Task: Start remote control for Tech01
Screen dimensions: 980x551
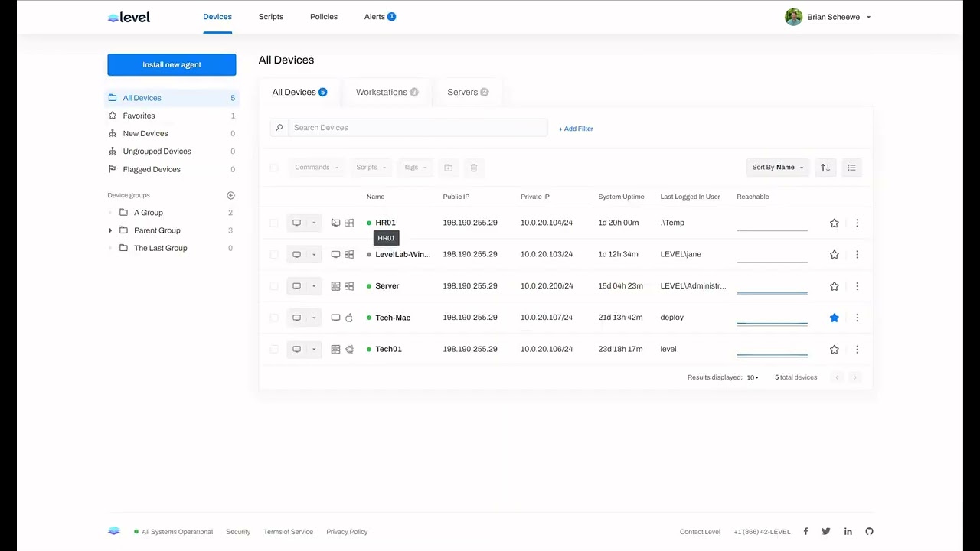Action: pos(296,349)
